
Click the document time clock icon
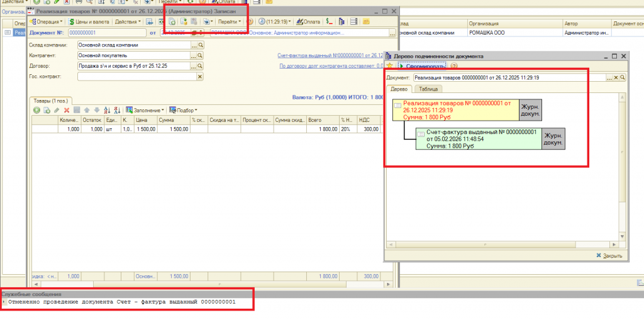pyautogui.click(x=262, y=21)
